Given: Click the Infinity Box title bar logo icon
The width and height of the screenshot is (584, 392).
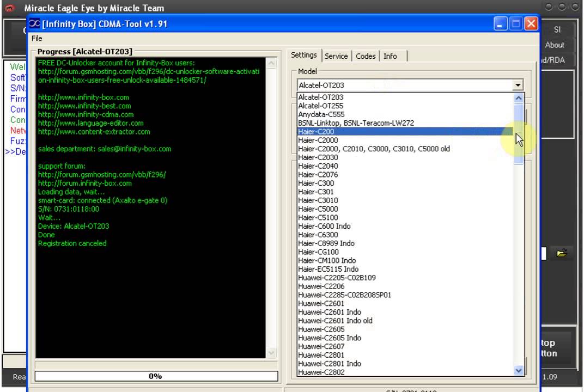Looking at the screenshot, I should click(34, 23).
